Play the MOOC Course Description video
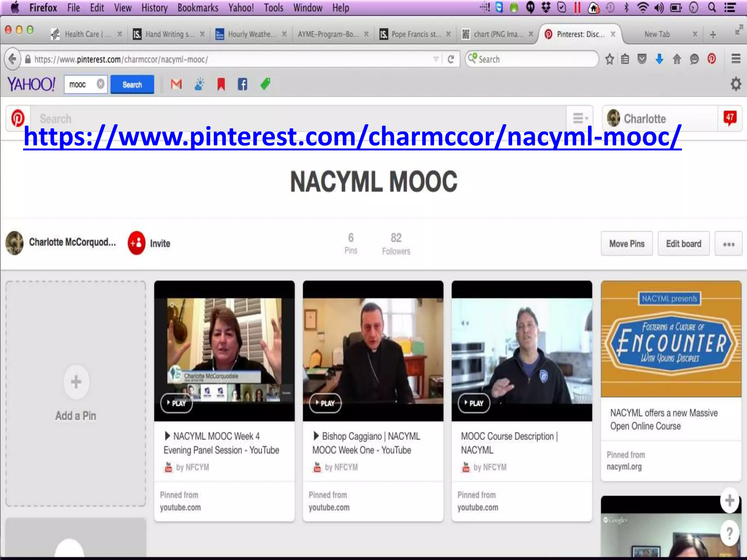This screenshot has height=560, width=747. 474,403
